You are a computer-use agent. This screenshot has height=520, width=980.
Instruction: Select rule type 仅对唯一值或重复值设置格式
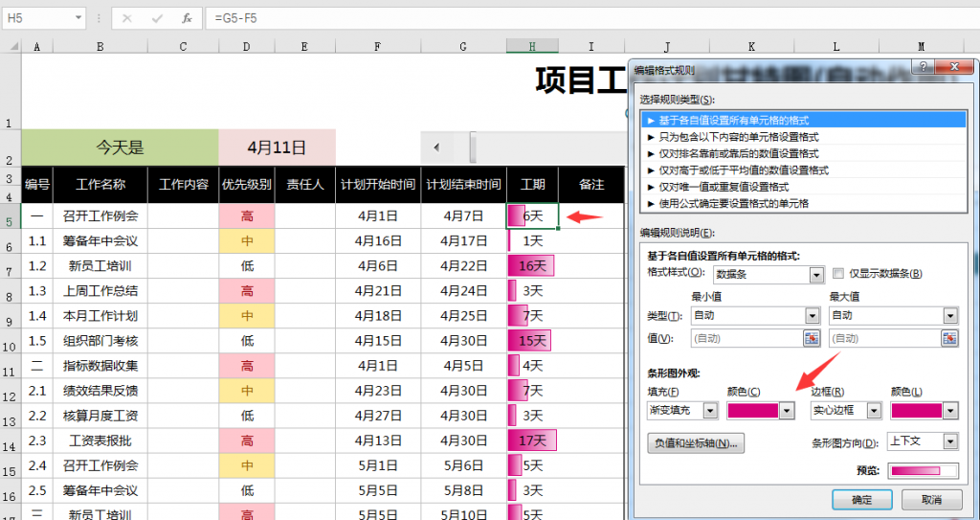pyautogui.click(x=803, y=187)
